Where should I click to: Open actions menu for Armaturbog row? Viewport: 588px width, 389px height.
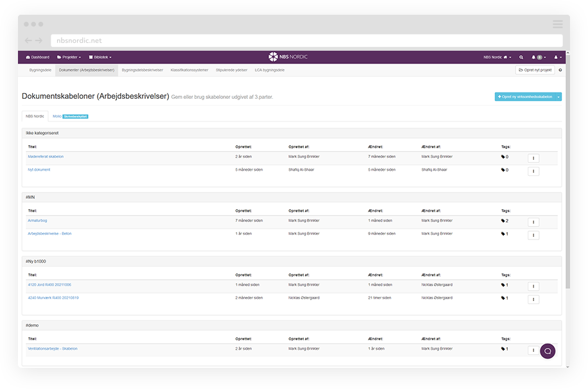click(x=533, y=222)
